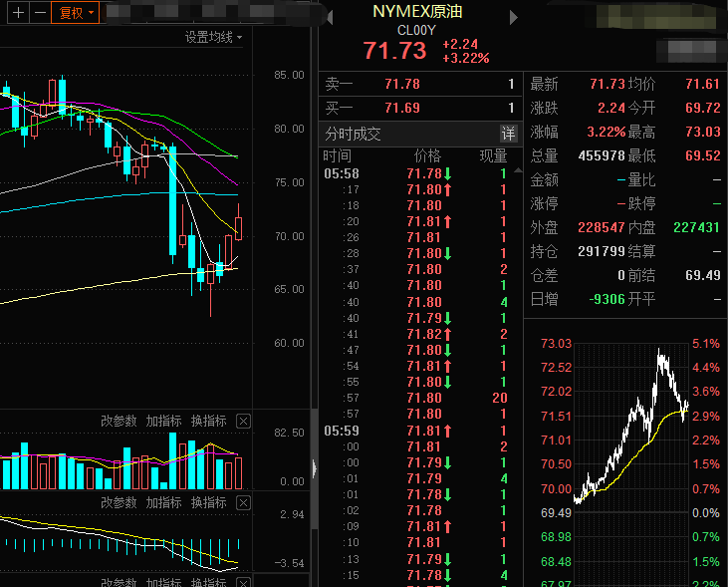This screenshot has height=587, width=728.
Task: Click the CL00Y contract code
Action: pos(416,30)
